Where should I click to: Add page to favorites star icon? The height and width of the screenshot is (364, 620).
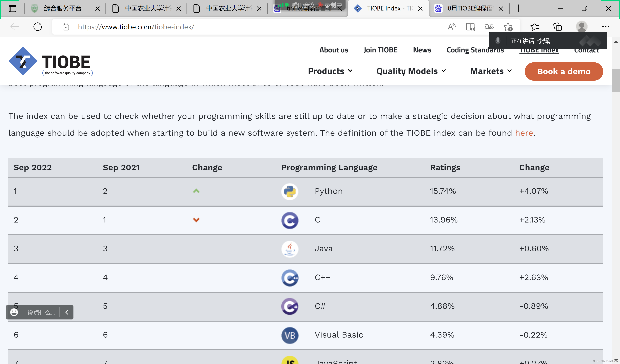(508, 27)
